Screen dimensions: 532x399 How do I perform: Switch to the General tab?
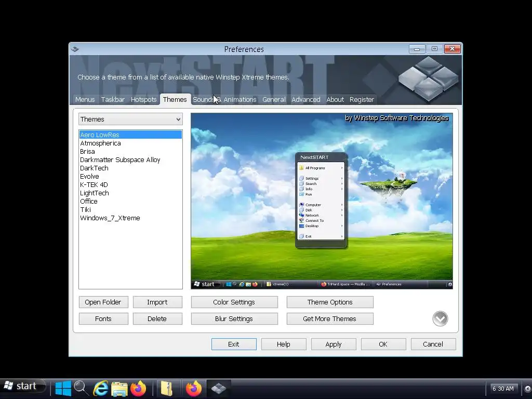274,99
